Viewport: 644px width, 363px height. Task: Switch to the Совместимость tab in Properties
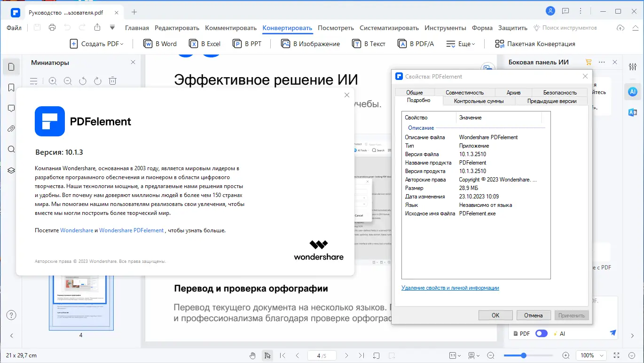coord(464,92)
